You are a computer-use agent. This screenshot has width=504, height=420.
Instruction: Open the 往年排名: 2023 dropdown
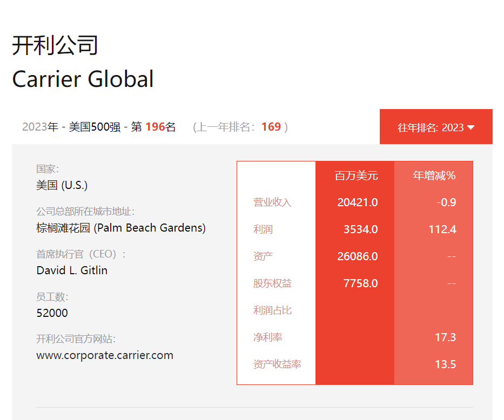435,127
